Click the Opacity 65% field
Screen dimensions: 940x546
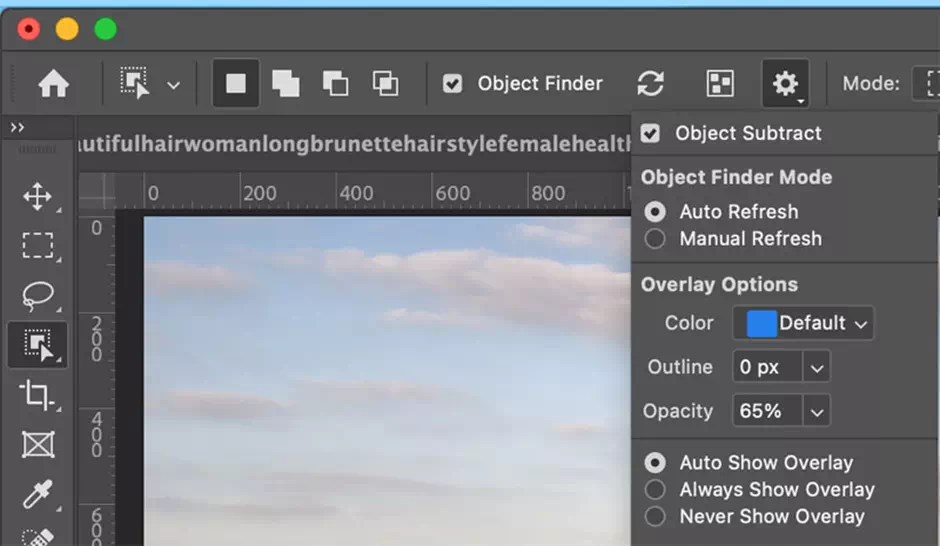(767, 411)
